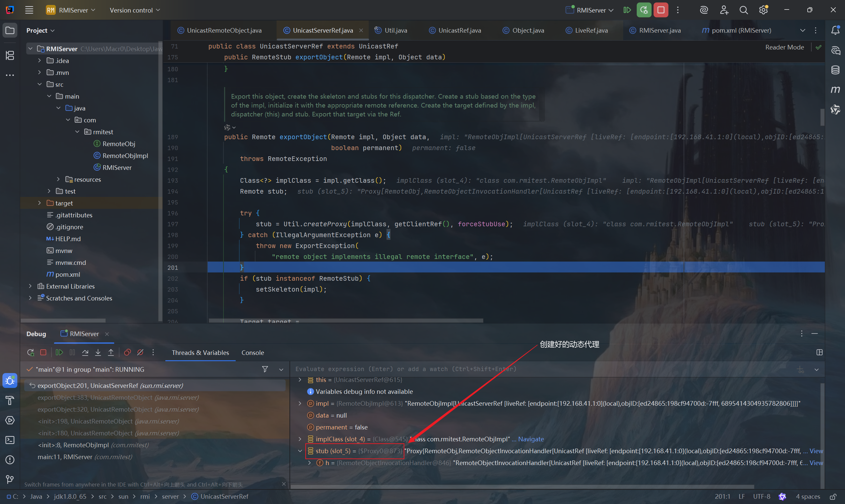845x504 pixels.
Task: Open the Structure tool window icon
Action: point(10,55)
